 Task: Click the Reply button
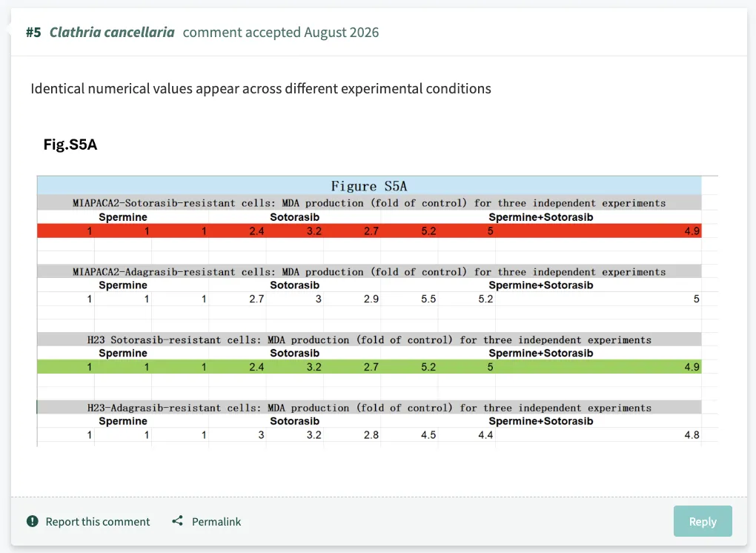(703, 521)
